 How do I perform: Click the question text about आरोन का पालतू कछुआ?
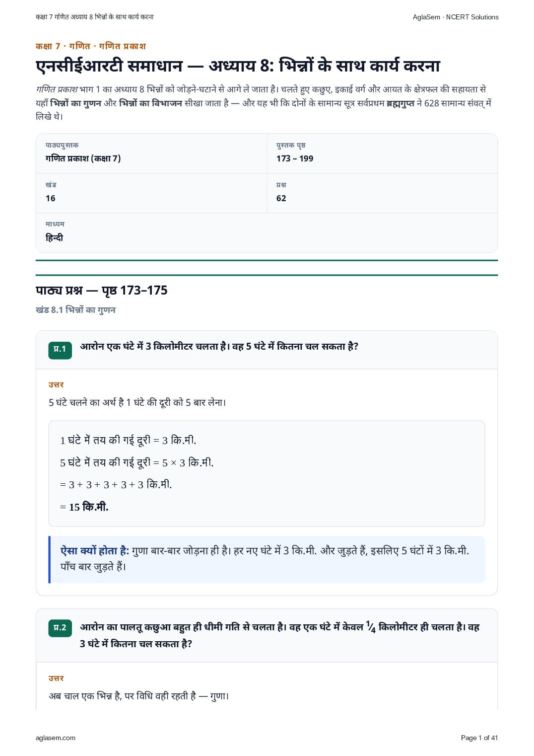(280, 635)
